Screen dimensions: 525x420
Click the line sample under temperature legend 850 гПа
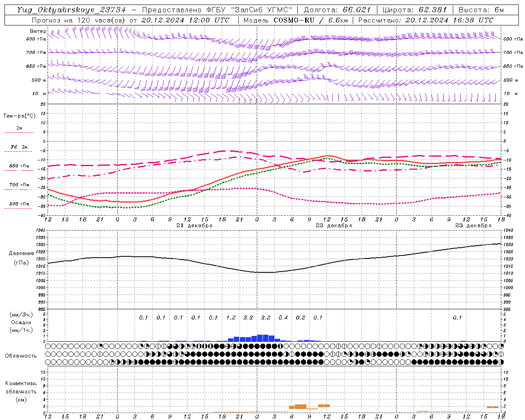19,170
